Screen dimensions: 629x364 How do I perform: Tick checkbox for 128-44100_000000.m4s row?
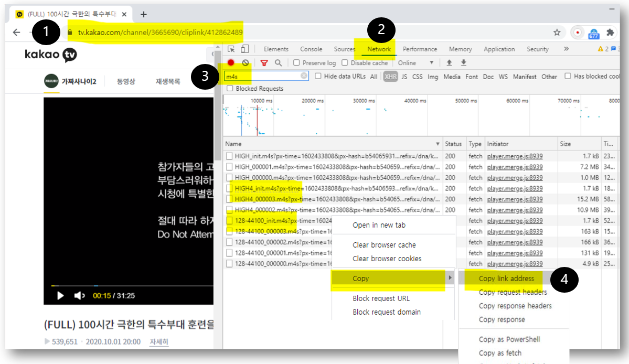point(229,263)
